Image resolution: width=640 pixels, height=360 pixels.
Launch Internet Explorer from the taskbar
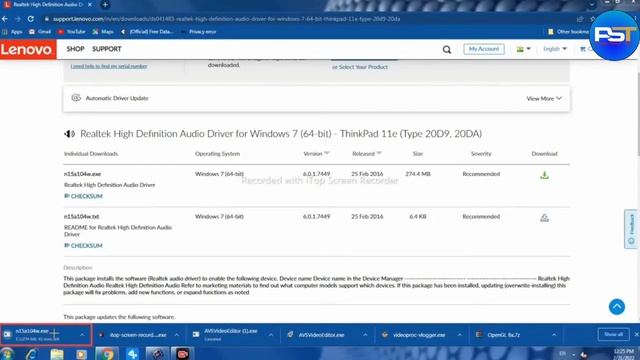click(x=31, y=354)
